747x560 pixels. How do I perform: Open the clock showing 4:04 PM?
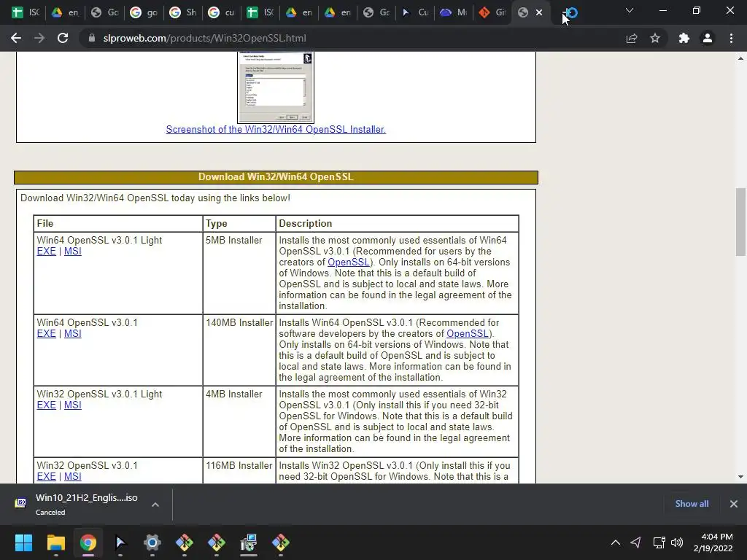click(713, 542)
